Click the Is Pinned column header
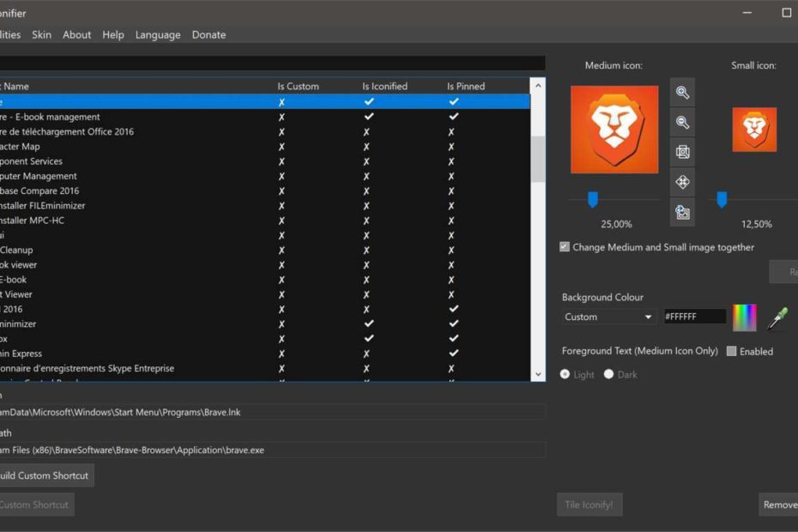The image size is (798, 532). click(x=466, y=86)
